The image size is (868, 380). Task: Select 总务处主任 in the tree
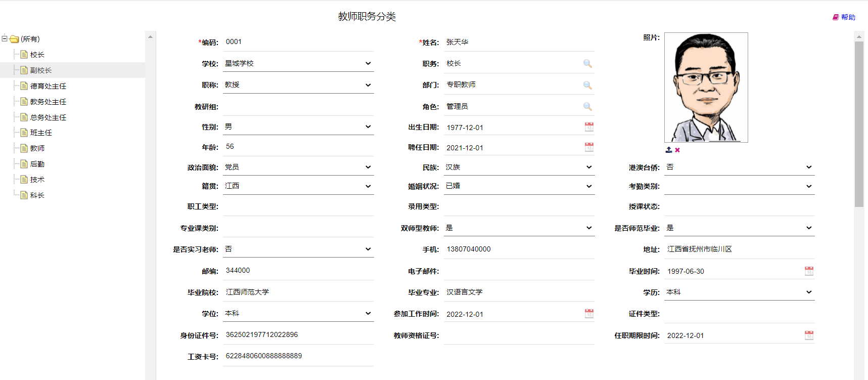point(48,117)
